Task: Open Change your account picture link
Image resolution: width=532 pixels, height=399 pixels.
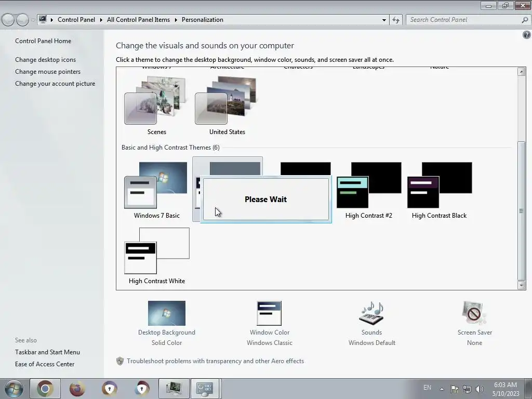Action: [x=55, y=84]
